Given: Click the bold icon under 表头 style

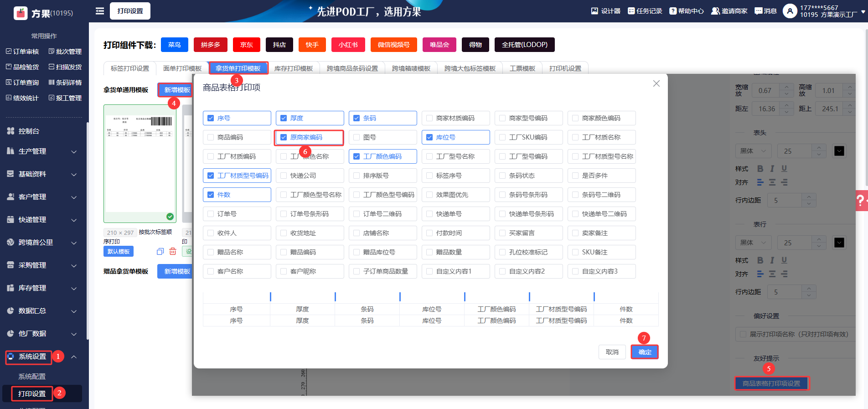Looking at the screenshot, I should click(x=760, y=169).
